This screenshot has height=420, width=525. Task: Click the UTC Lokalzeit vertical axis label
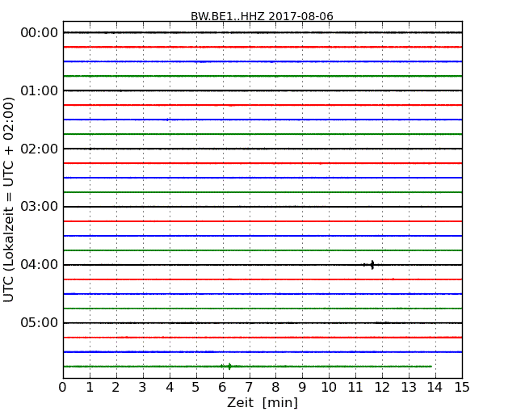(9, 199)
